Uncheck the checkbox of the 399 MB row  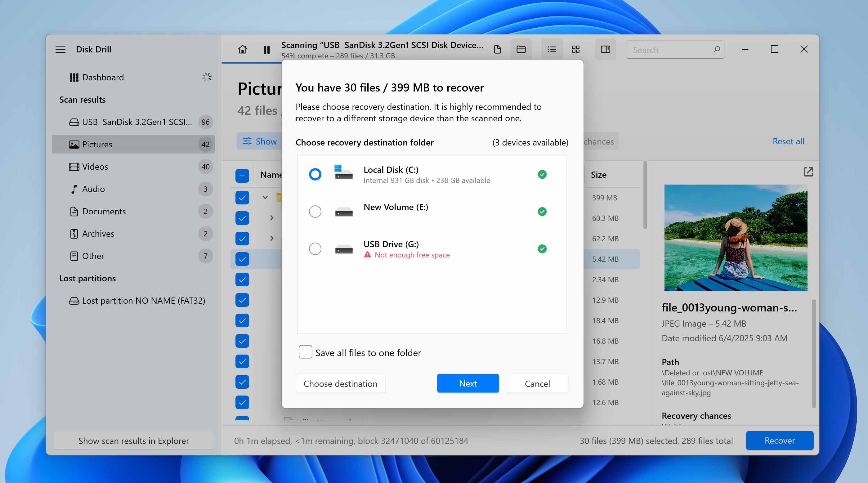[242, 198]
